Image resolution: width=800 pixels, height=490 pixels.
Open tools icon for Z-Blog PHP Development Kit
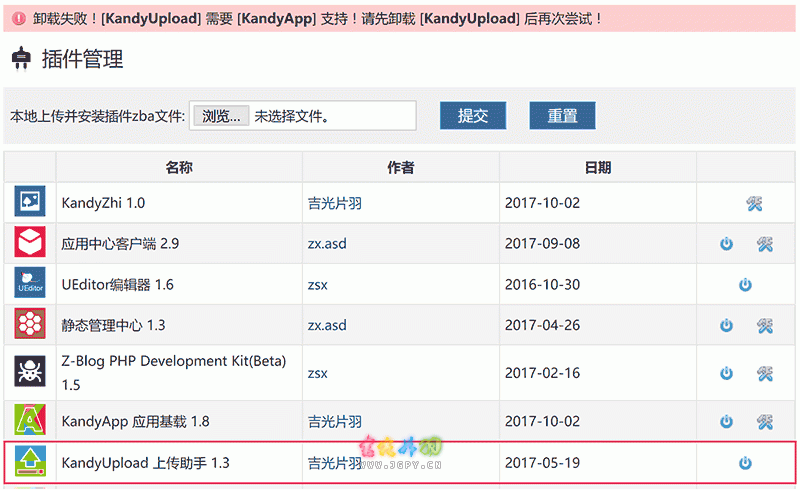[765, 374]
